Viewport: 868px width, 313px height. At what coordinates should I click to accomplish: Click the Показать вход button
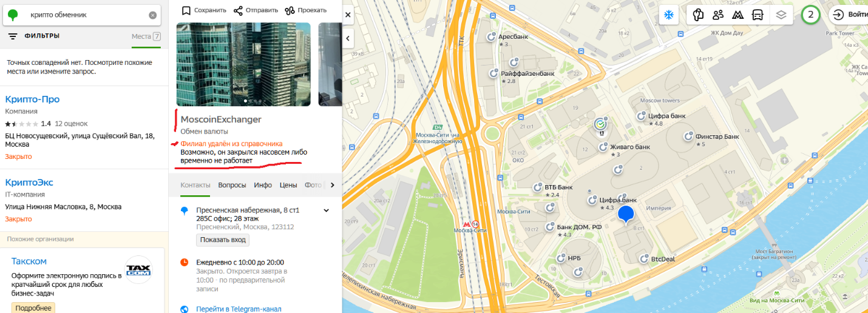click(223, 240)
